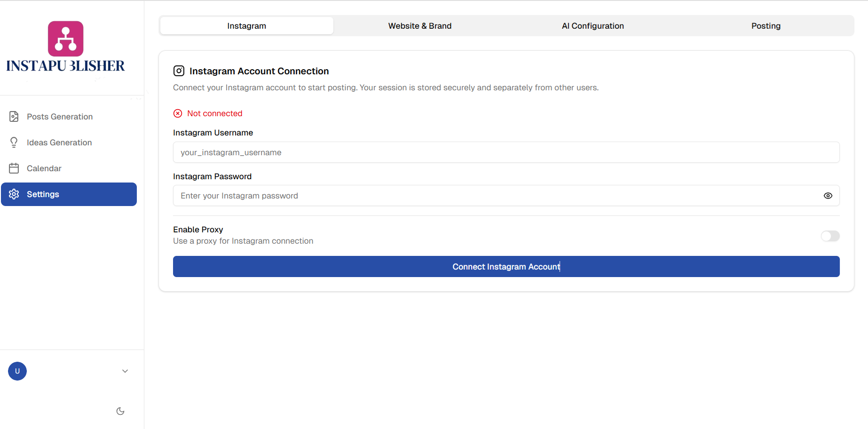Click into the Instagram Password field
This screenshot has width=868, height=429.
pyautogui.click(x=494, y=196)
